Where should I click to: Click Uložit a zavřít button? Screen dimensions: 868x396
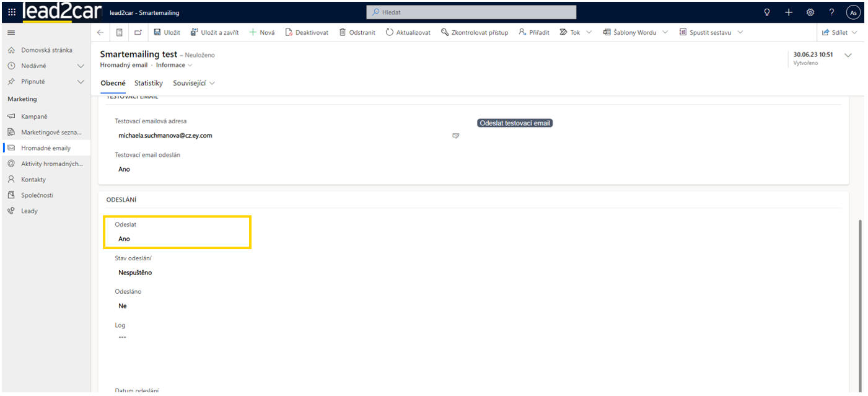(x=214, y=32)
